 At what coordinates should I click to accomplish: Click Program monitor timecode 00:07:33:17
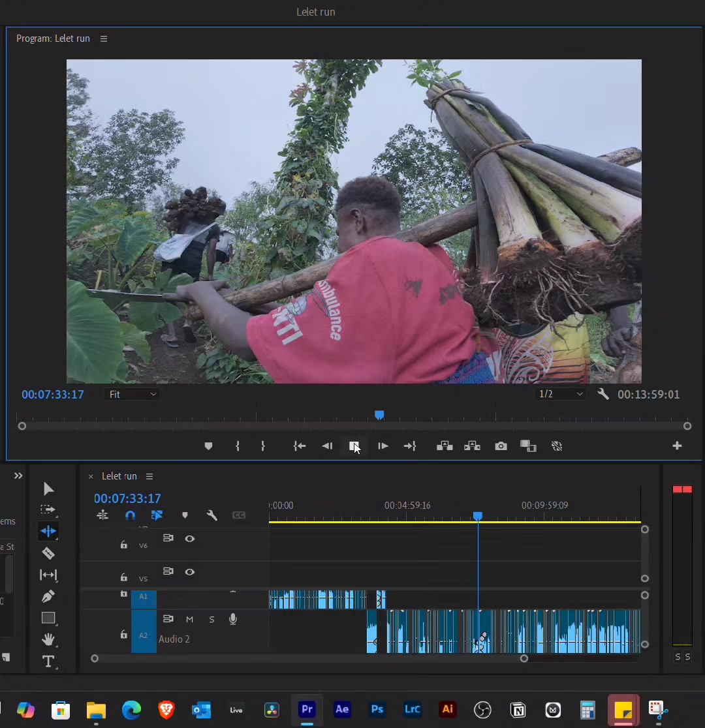coord(53,395)
